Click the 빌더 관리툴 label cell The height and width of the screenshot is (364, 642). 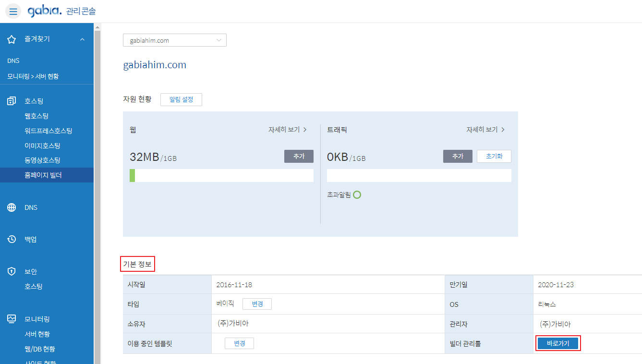point(489,343)
